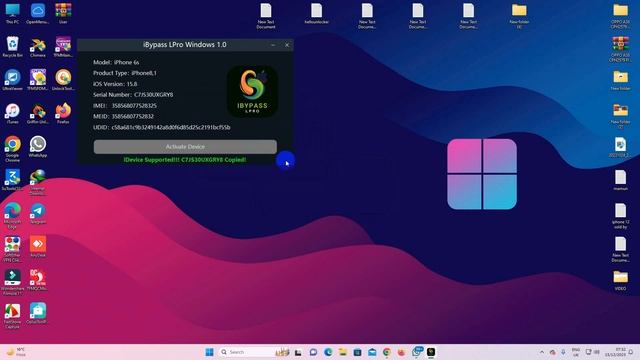
Task: Open the User WinRAR archive icon
Action: click(x=63, y=13)
